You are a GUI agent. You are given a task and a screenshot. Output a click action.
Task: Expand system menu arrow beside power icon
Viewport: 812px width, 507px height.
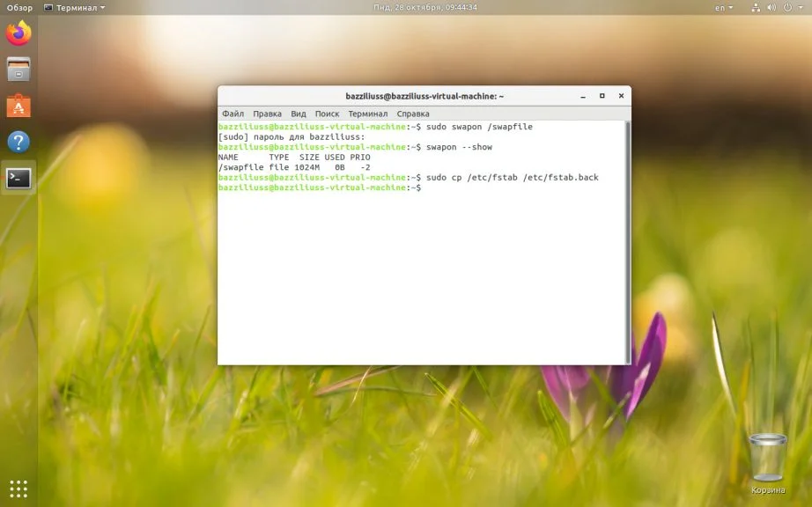click(801, 7)
